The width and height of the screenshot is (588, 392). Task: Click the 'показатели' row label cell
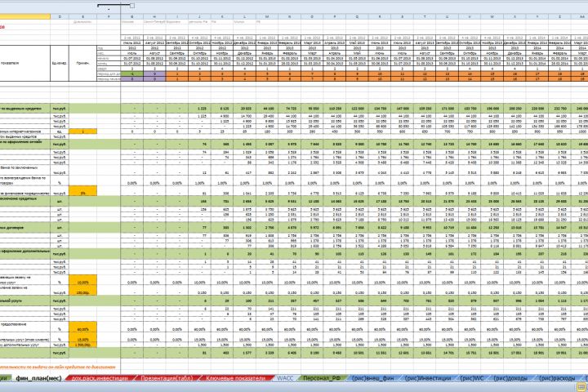click(x=25, y=64)
